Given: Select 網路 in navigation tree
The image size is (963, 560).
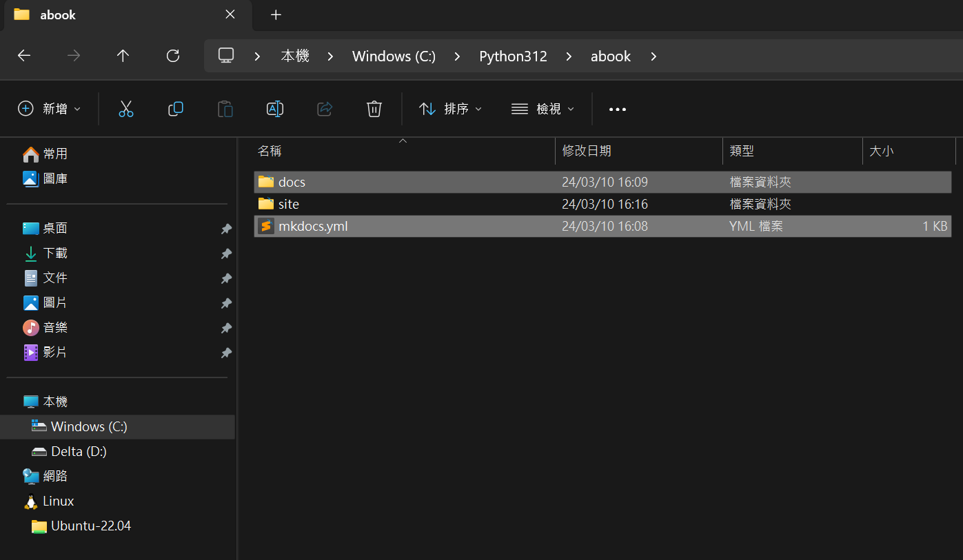Looking at the screenshot, I should click(55, 476).
